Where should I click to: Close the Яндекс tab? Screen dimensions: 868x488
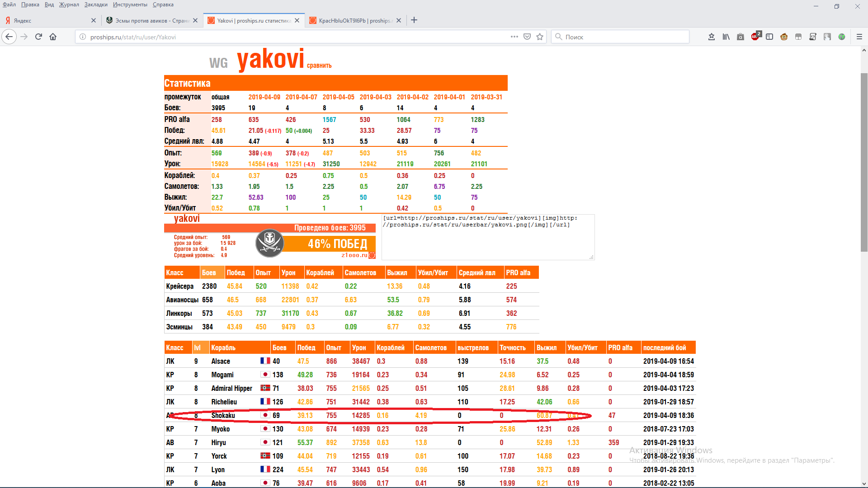coord(94,20)
